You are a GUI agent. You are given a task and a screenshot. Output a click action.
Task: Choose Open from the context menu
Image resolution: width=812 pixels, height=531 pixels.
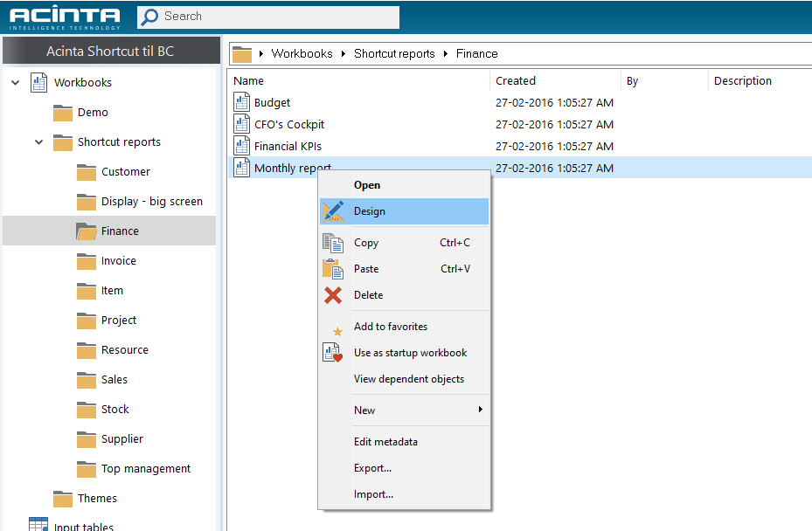[404, 185]
